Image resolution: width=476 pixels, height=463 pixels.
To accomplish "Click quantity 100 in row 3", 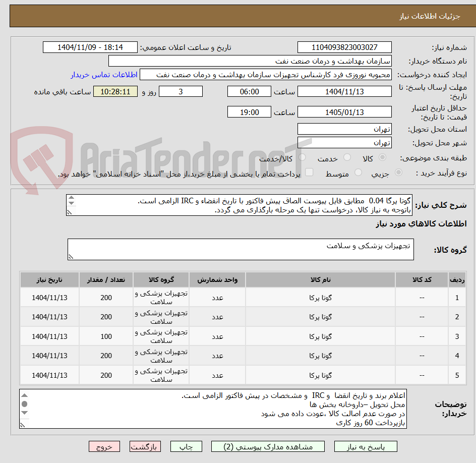I will 106,336.
